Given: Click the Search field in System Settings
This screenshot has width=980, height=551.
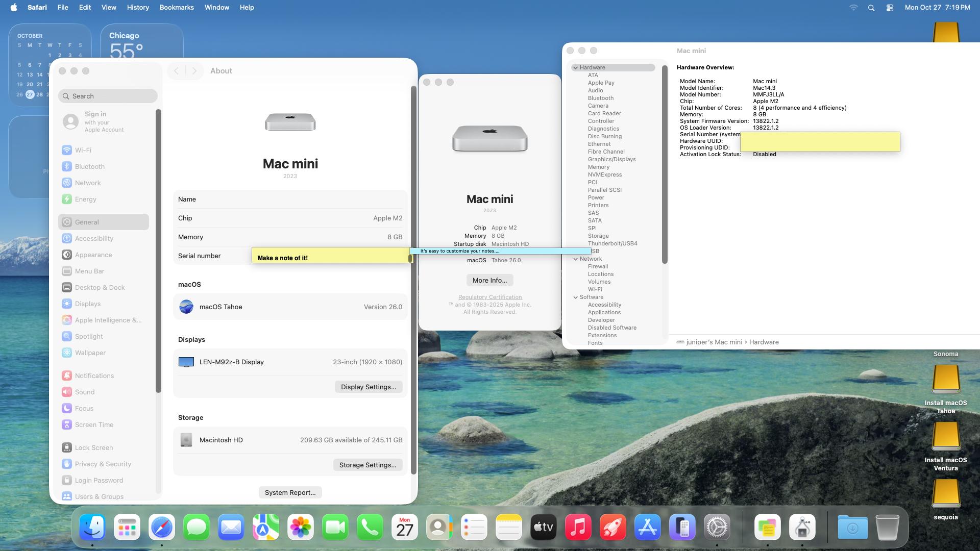Looking at the screenshot, I should [x=108, y=96].
